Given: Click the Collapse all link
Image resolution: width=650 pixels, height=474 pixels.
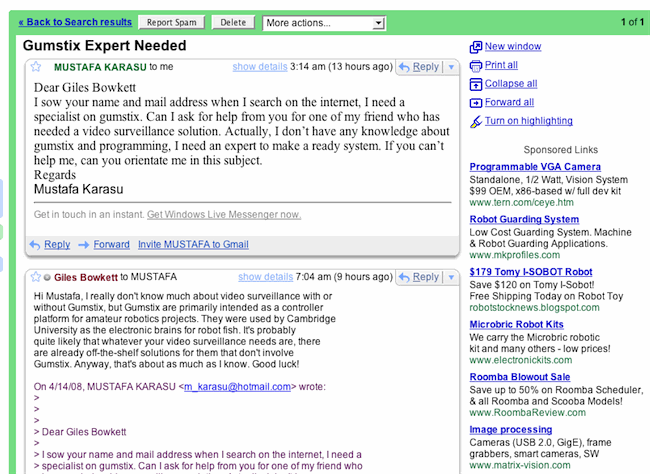Looking at the screenshot, I should click(x=511, y=84).
